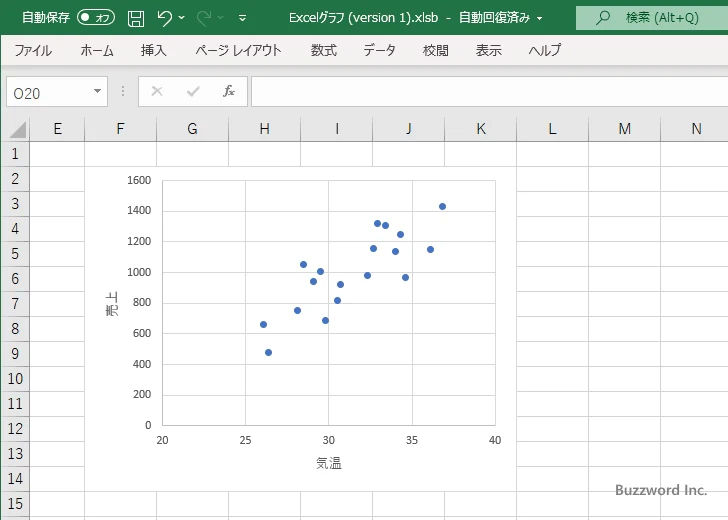Open the ページ レイアウト ribbon tab
Screen dimensions: 728x520
(238, 50)
